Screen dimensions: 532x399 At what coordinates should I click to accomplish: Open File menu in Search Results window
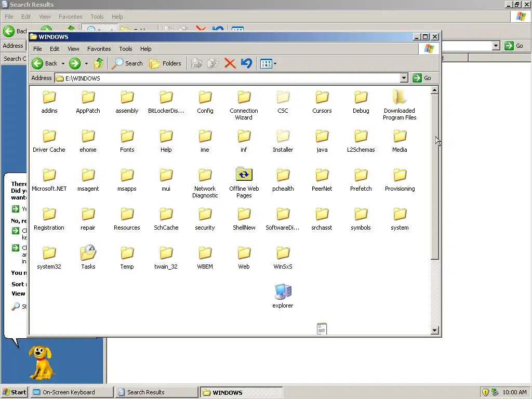tap(9, 17)
